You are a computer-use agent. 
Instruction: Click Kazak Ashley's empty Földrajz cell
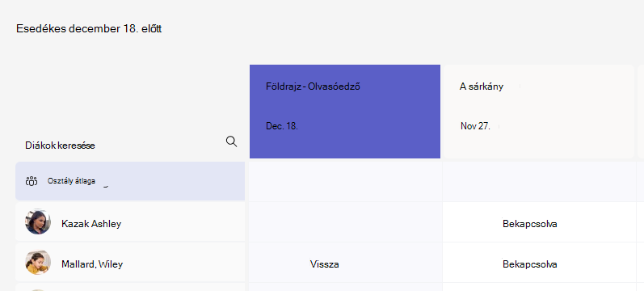[345, 222]
